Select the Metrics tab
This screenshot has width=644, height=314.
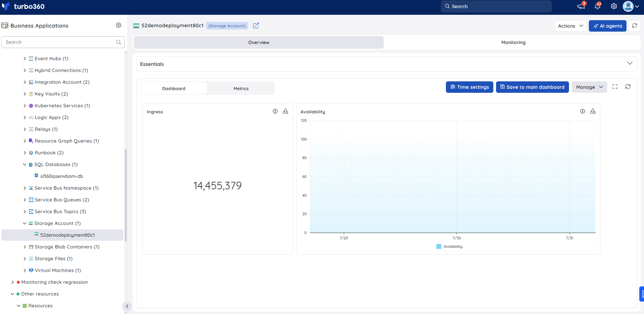click(241, 88)
